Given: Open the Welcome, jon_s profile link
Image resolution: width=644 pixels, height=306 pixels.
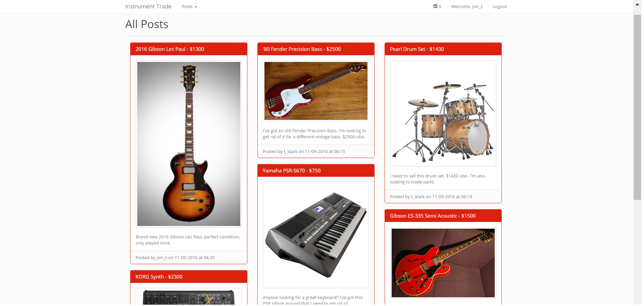Looking at the screenshot, I should (467, 7).
